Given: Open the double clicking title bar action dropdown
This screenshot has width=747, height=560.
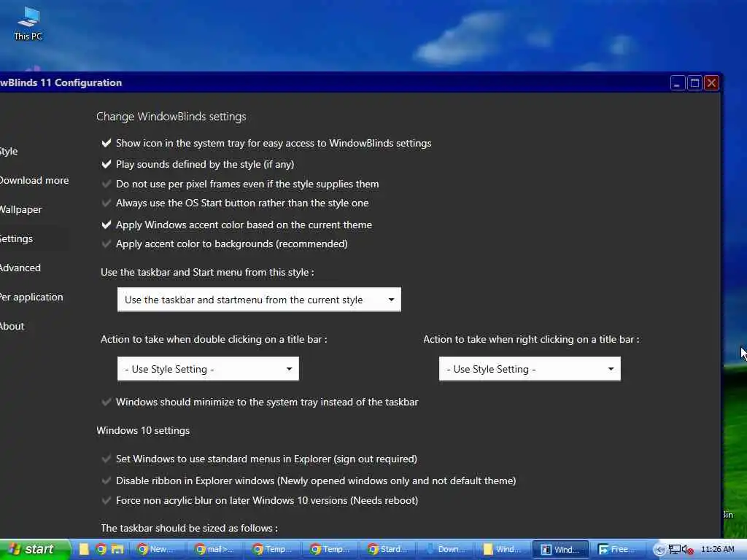Looking at the screenshot, I should [208, 369].
